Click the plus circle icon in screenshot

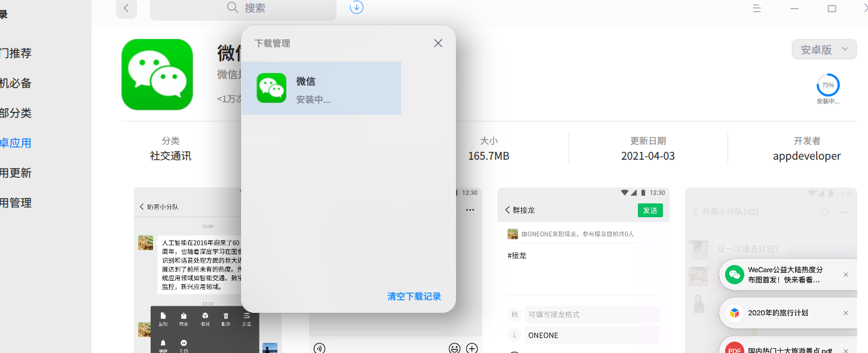click(472, 348)
